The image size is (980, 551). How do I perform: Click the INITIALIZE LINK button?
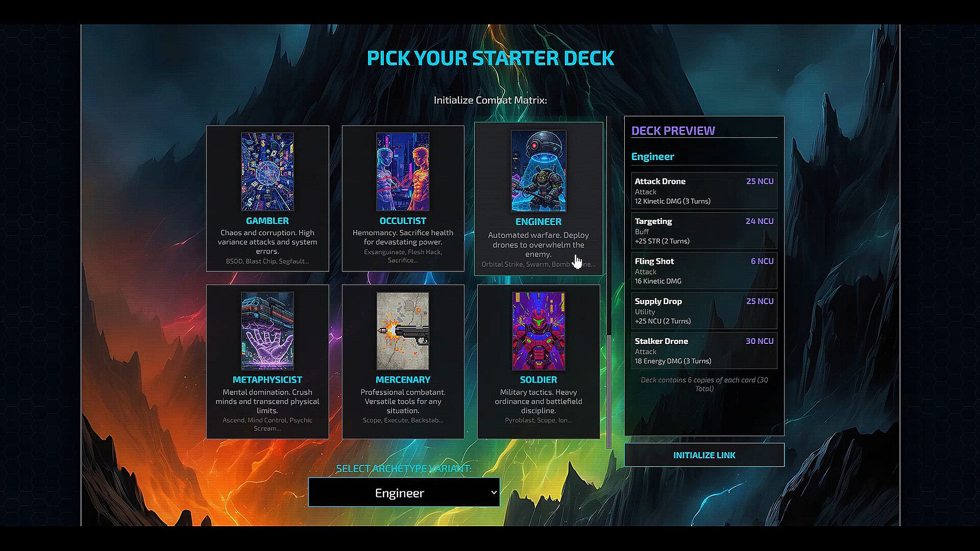pyautogui.click(x=704, y=455)
